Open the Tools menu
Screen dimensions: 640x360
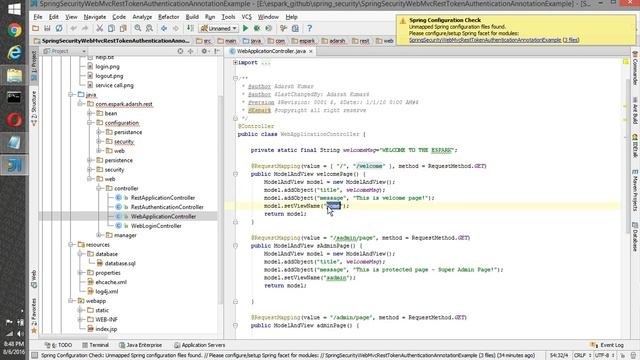(228, 17)
